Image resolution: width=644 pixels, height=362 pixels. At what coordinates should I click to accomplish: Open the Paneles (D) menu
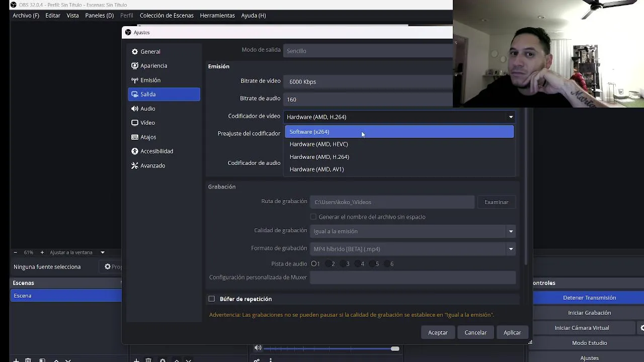tap(100, 16)
